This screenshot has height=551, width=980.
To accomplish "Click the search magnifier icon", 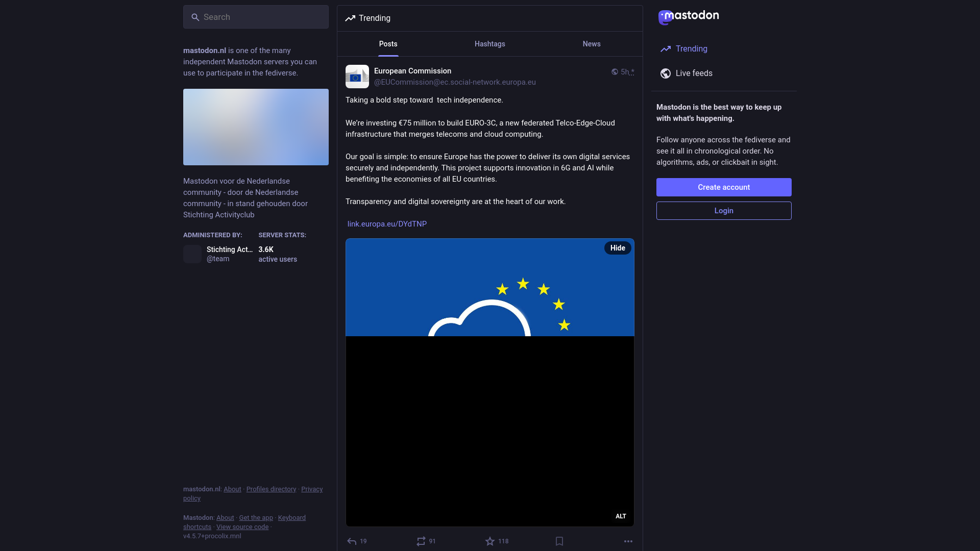I will [195, 17].
